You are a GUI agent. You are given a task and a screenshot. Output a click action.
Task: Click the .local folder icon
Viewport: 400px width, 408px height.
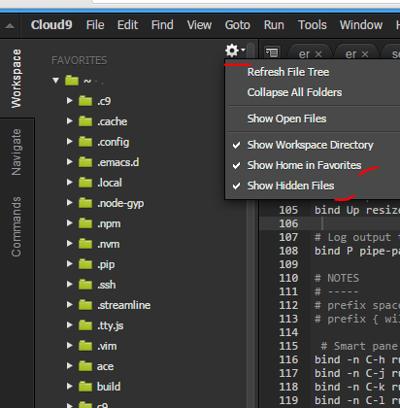(x=85, y=182)
